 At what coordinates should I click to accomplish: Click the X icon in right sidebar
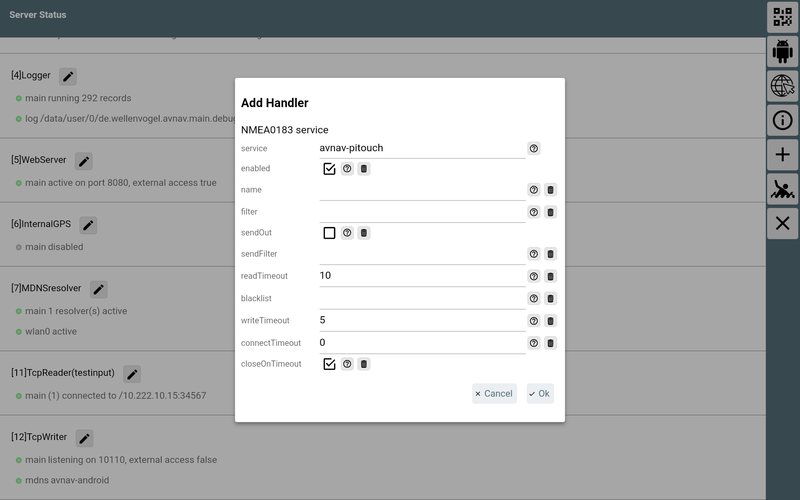point(782,222)
